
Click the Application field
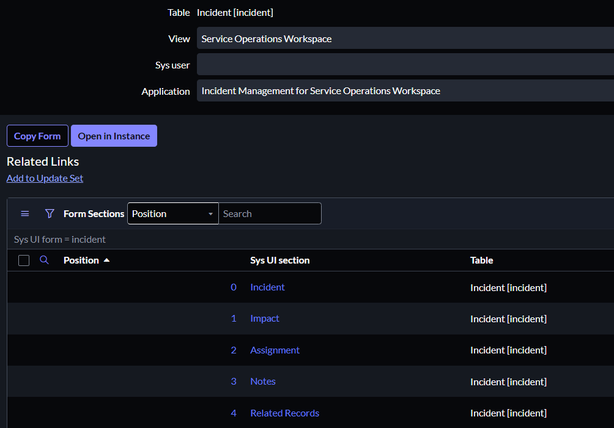coord(405,91)
